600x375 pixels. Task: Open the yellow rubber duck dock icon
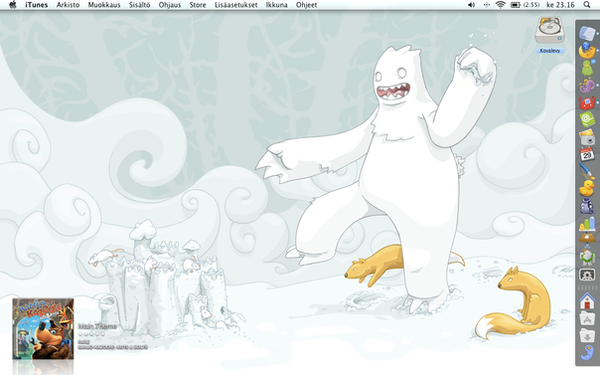pos(587,188)
